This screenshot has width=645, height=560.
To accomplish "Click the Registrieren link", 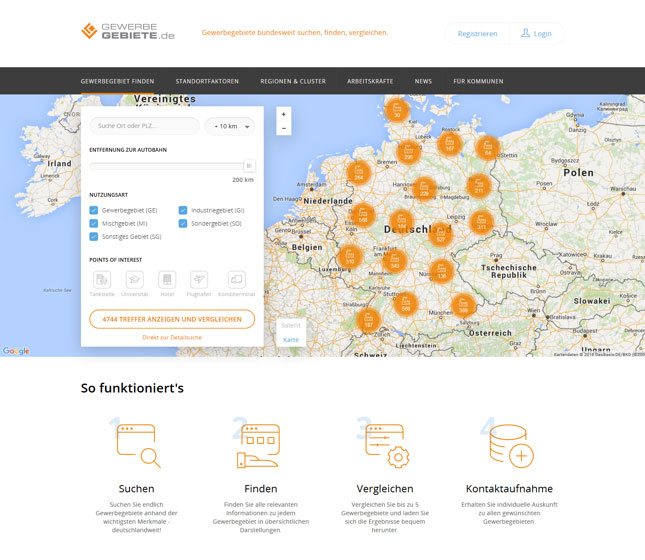I will click(x=477, y=34).
